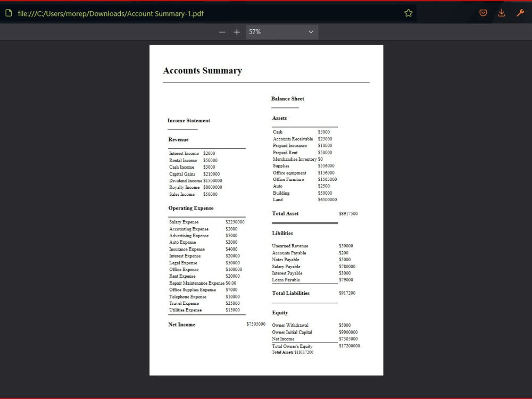Click the Building row label
The image size is (532, 399).
[281, 193]
